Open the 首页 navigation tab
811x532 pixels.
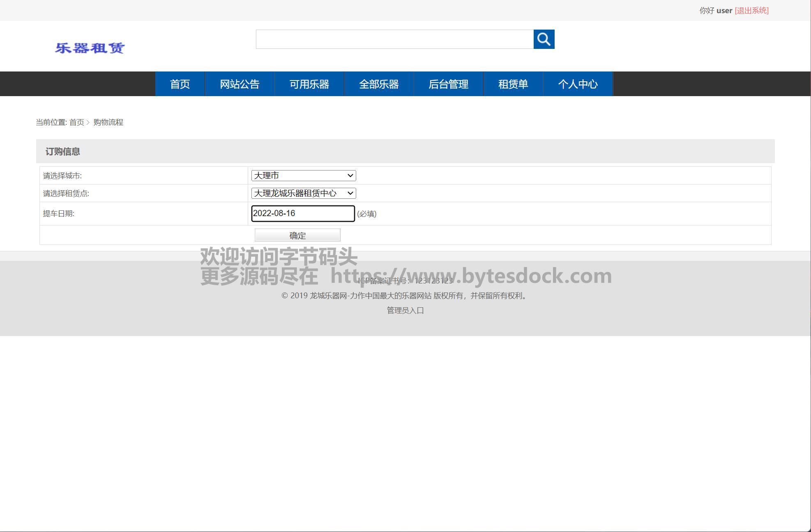[180, 84]
